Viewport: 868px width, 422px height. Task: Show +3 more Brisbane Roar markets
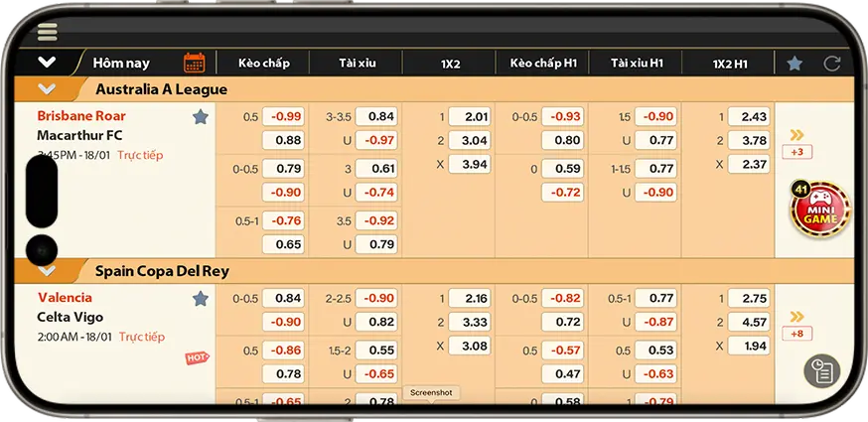(x=796, y=152)
